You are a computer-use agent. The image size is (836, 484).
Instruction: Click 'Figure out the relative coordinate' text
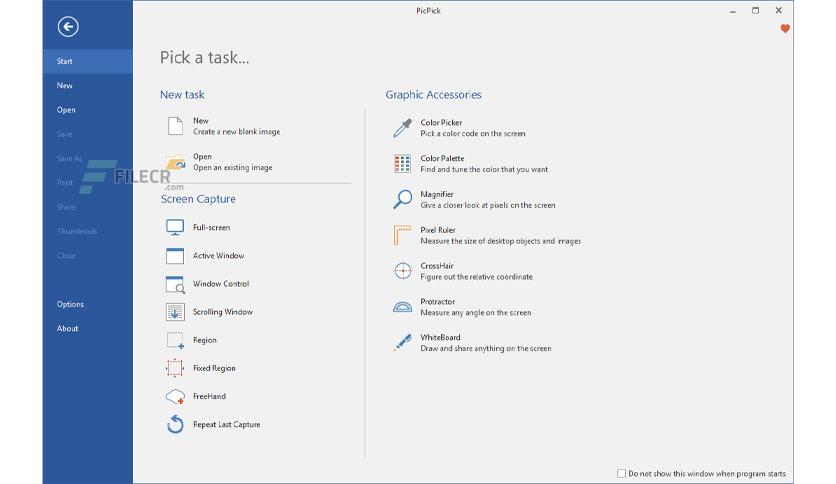click(476, 277)
